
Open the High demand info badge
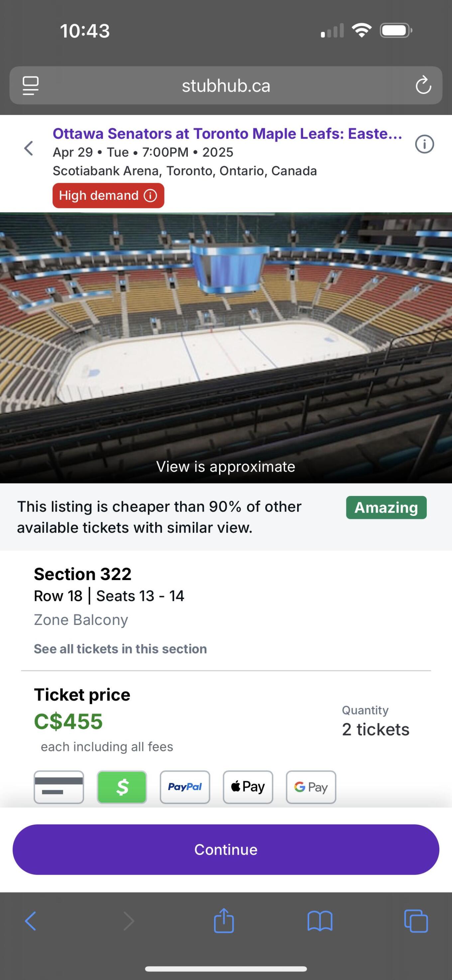click(108, 195)
